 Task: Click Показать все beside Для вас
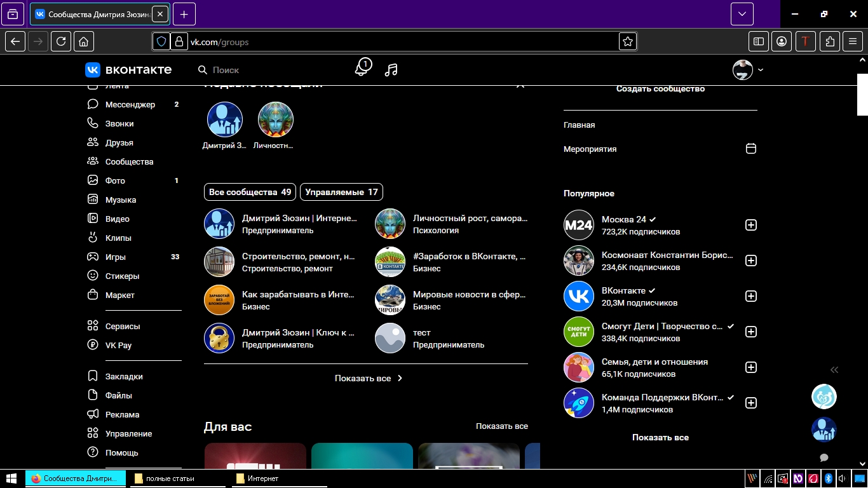coord(502,426)
